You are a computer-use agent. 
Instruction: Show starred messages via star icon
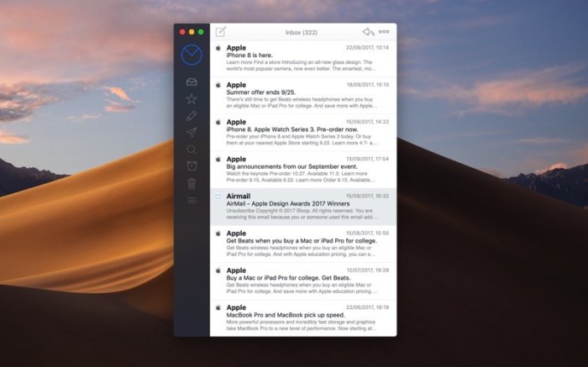192,99
